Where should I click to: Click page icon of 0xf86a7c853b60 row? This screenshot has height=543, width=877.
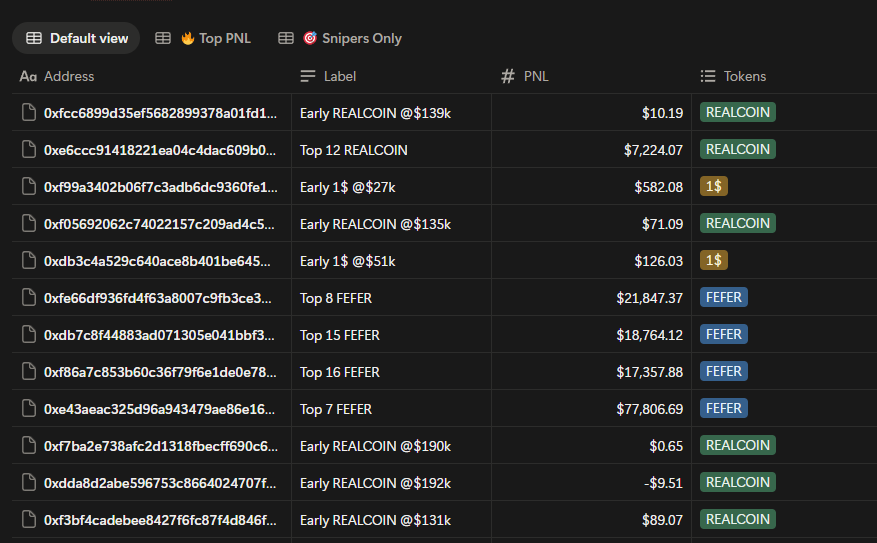[x=29, y=371]
